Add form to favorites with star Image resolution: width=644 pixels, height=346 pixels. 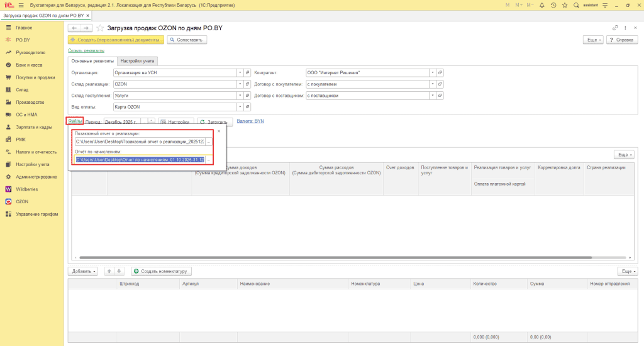pyautogui.click(x=100, y=28)
